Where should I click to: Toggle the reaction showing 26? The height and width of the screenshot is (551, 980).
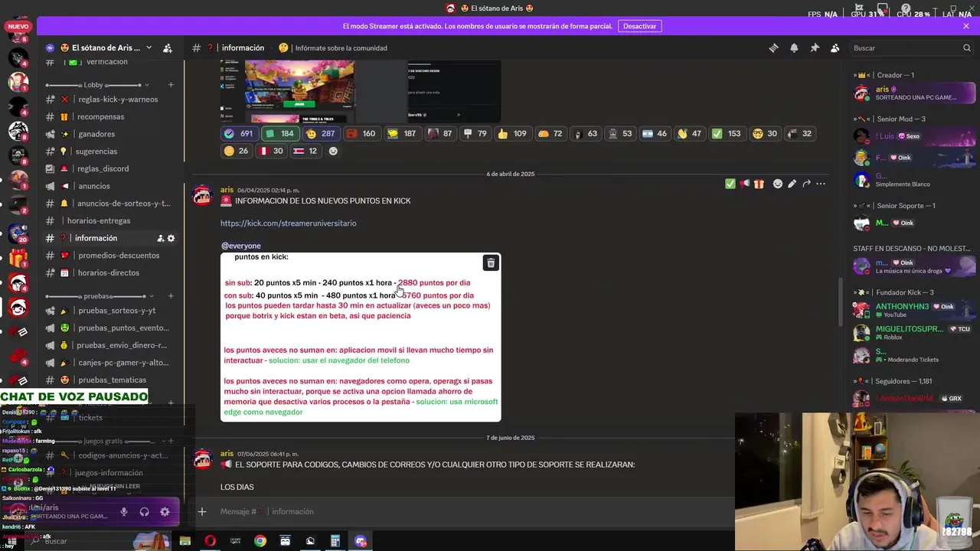coord(236,151)
